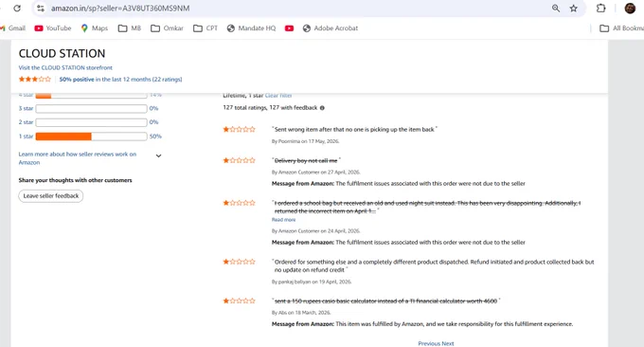Open site information icon in address bar

coord(40,9)
